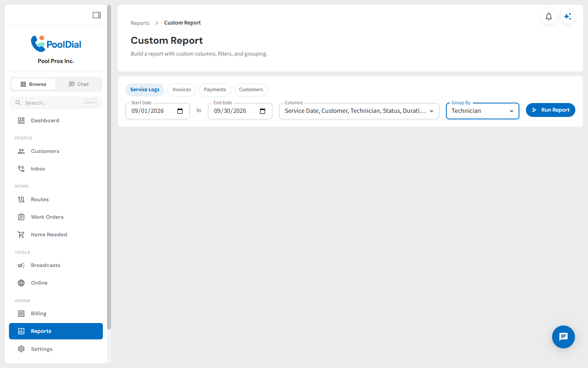Image resolution: width=588 pixels, height=368 pixels.
Task: Open Dashboard in the sidebar
Action: tap(56, 121)
